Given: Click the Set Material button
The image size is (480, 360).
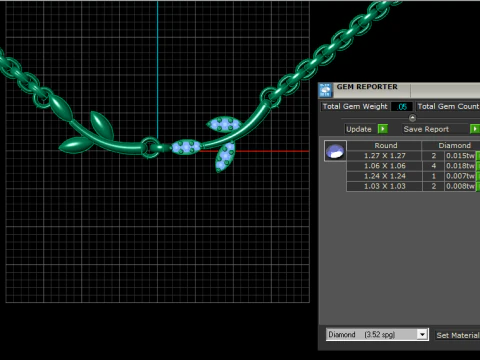Looking at the screenshot, I should click(x=457, y=335).
